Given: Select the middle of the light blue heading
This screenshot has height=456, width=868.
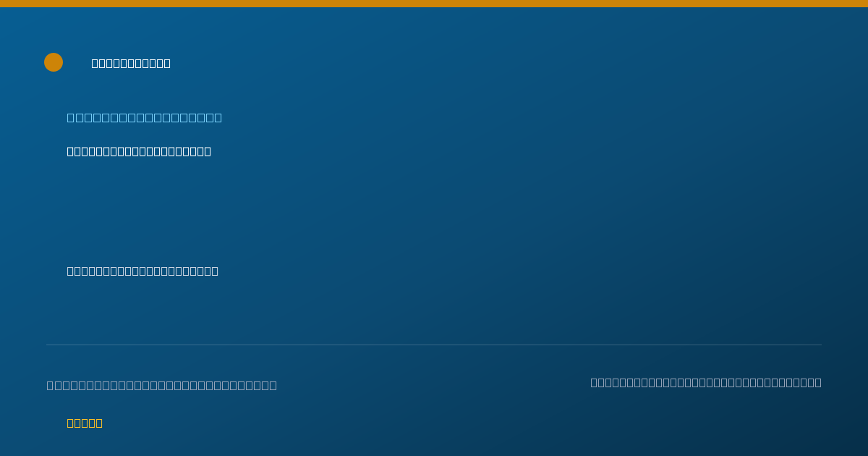Looking at the screenshot, I should pos(145,117).
